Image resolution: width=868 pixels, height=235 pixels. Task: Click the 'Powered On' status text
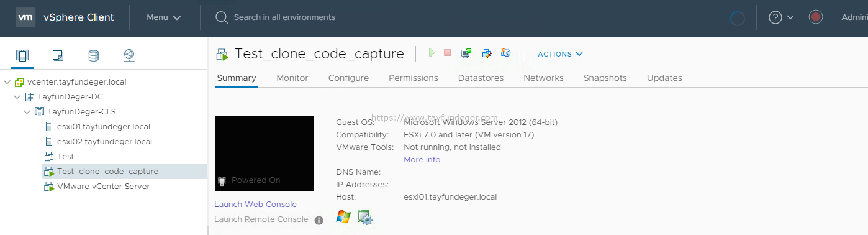[256, 180]
